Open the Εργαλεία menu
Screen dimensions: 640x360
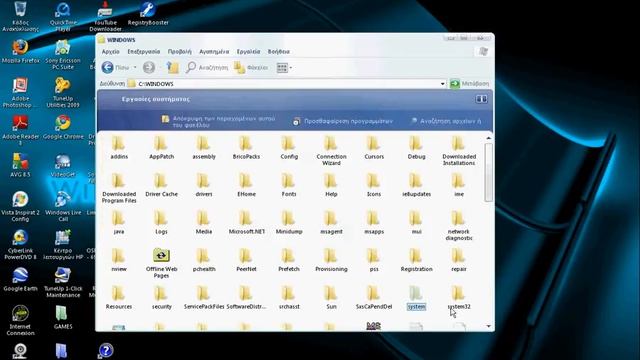(248, 51)
